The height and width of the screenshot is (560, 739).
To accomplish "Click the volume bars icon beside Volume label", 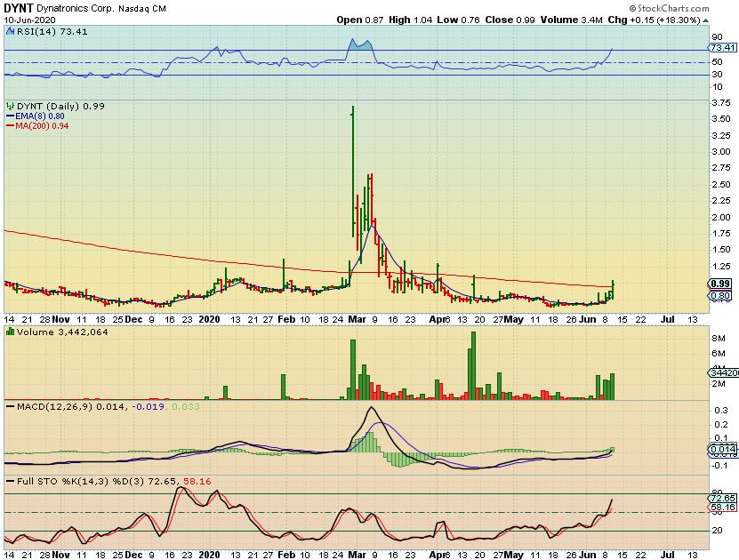I will 10,332.
